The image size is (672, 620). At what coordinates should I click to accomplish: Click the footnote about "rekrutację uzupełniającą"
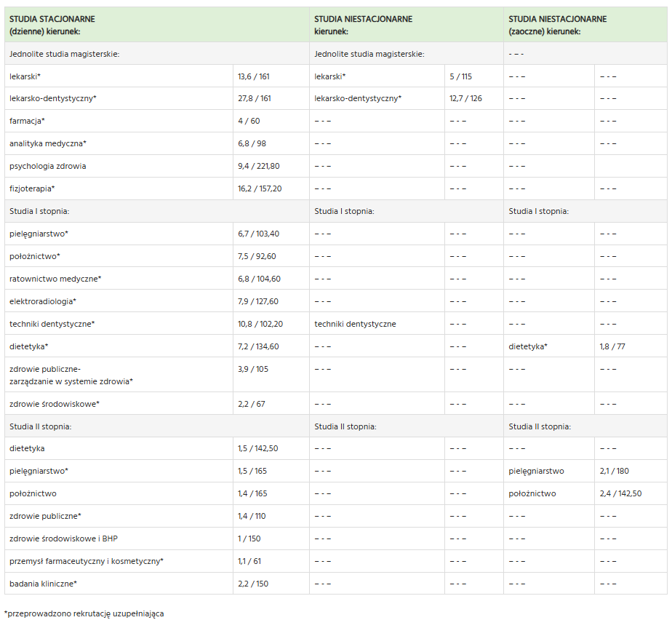coord(84,613)
